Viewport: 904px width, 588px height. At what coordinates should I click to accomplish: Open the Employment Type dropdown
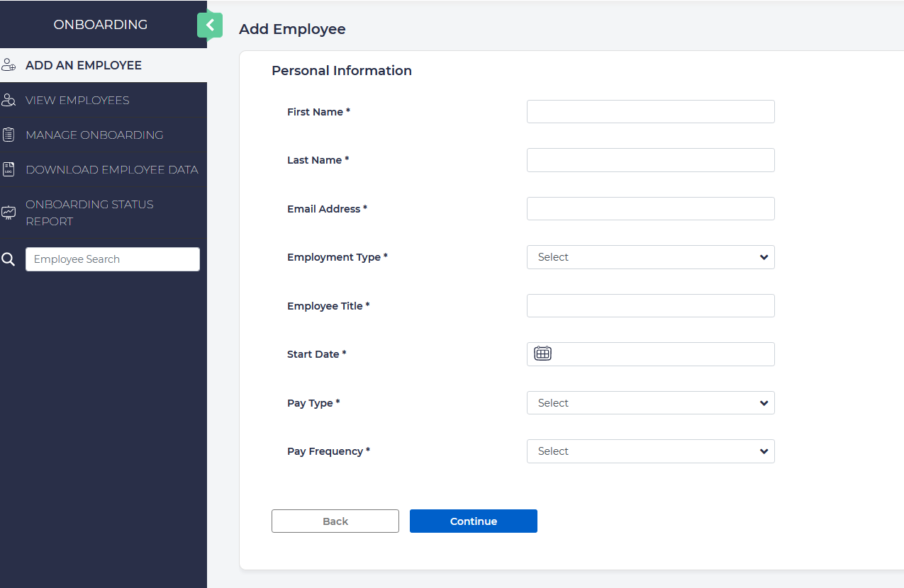[x=650, y=257]
